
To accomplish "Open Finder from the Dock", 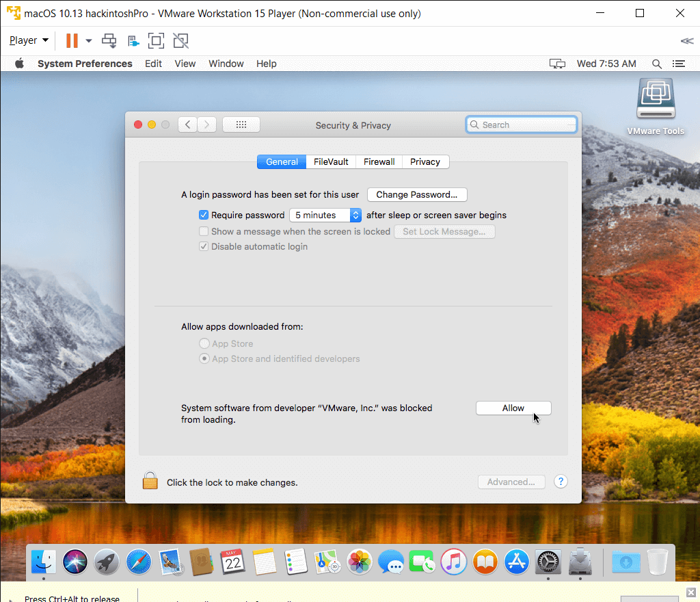I will (x=43, y=562).
